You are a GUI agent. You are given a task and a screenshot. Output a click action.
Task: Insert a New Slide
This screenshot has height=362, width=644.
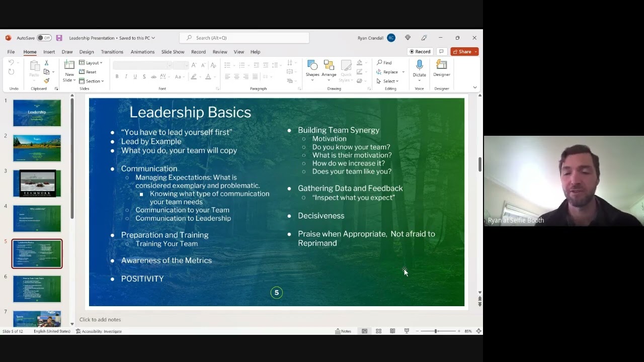tap(69, 71)
